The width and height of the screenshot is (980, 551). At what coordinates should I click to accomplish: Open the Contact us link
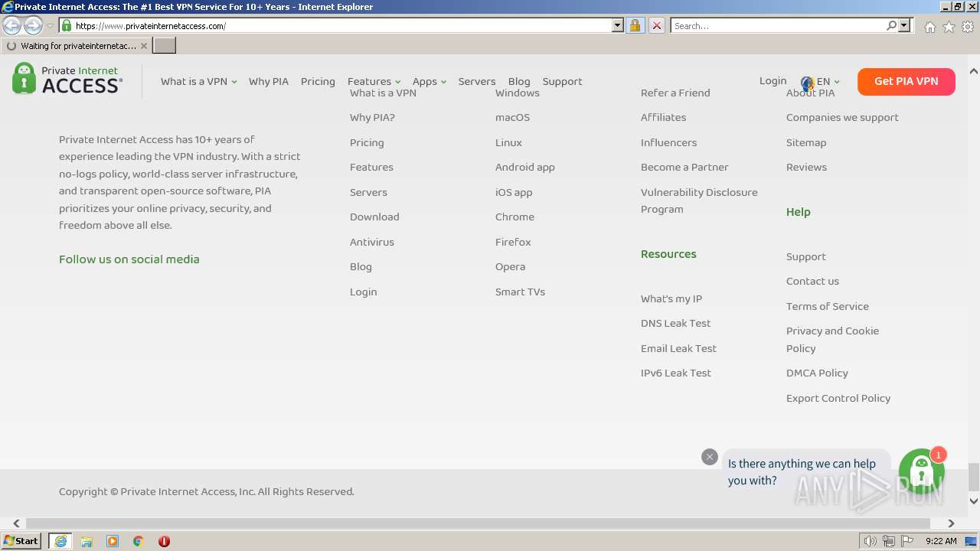click(x=812, y=281)
